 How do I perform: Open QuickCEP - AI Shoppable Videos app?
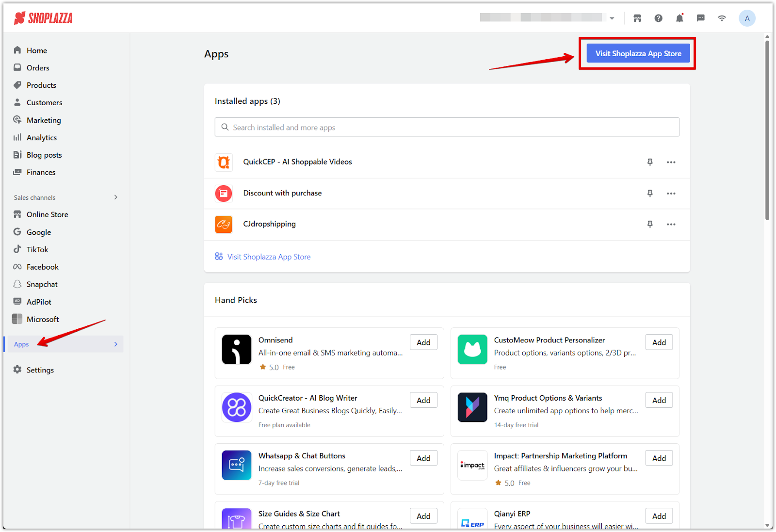point(297,162)
